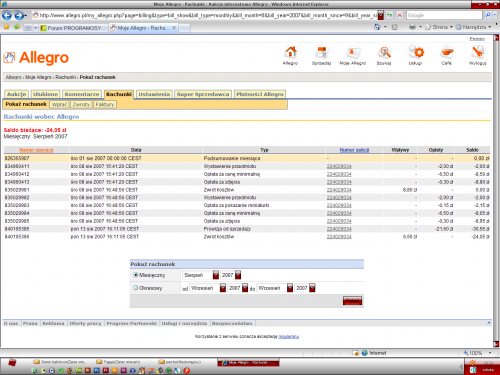Switch to the Komentarze tab
Screen dimensions: 500x375
click(x=82, y=94)
